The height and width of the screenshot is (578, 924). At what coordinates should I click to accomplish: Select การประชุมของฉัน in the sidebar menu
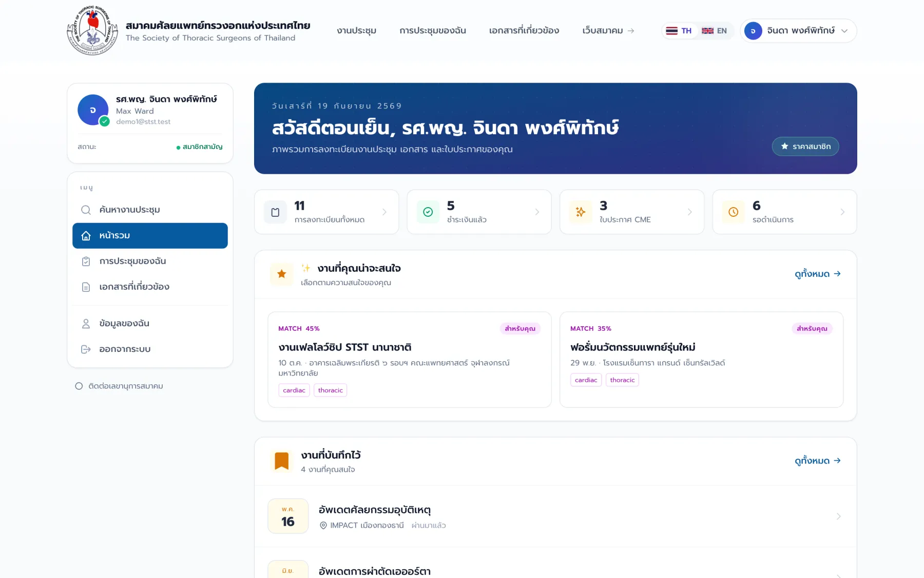click(x=150, y=262)
